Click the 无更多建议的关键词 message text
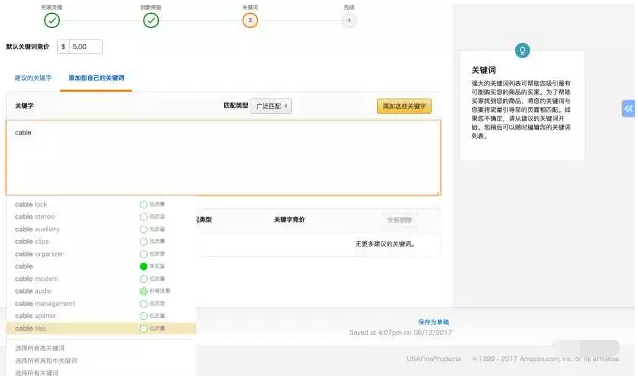This screenshot has height=378, width=638. coord(385,244)
